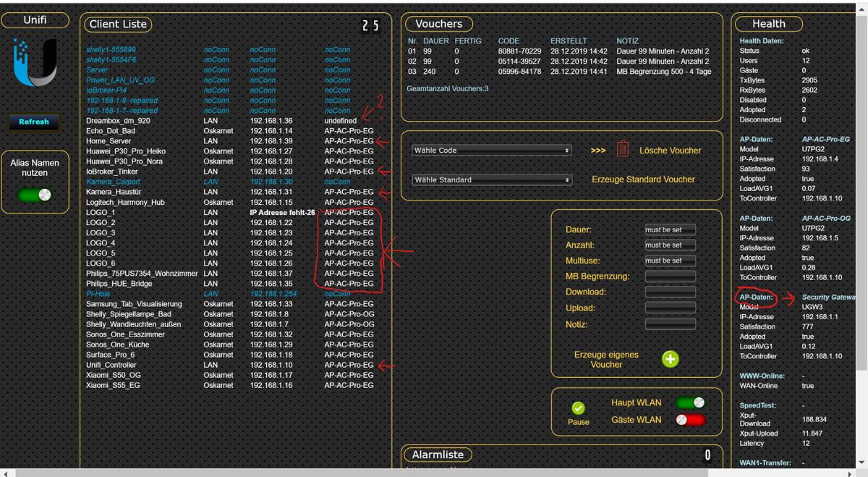Click the Download input field

click(670, 292)
